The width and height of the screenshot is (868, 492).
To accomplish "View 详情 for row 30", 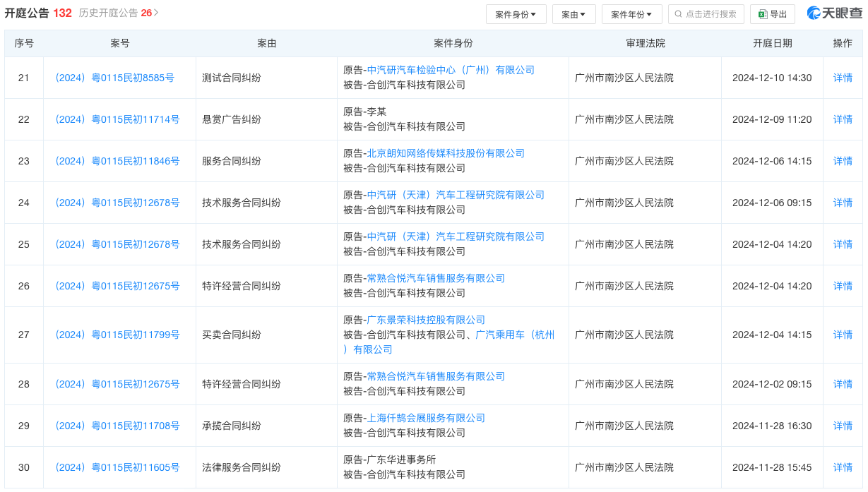I will click(843, 467).
